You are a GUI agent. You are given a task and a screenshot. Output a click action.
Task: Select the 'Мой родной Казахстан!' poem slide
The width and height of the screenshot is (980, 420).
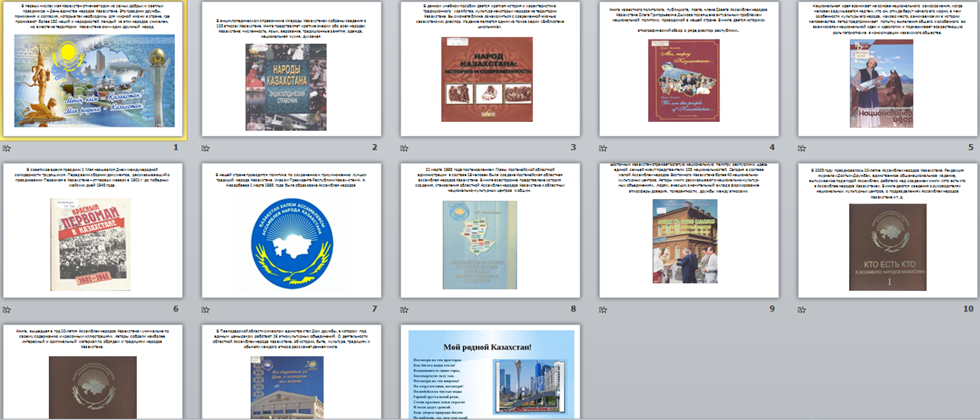pyautogui.click(x=490, y=372)
